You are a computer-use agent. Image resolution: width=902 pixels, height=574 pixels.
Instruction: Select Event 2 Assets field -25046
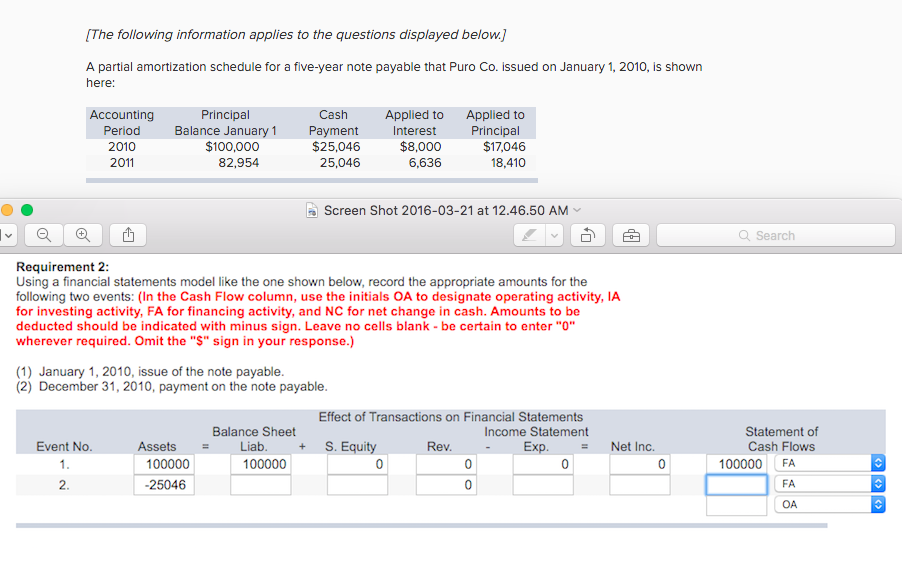tap(164, 485)
